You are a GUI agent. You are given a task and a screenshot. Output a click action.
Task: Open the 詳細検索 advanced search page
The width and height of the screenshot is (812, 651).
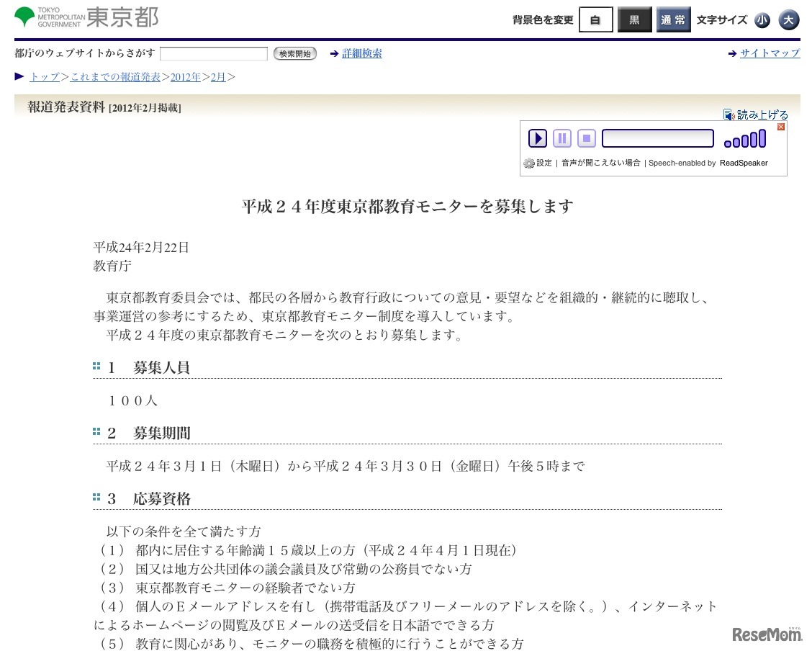pyautogui.click(x=362, y=53)
